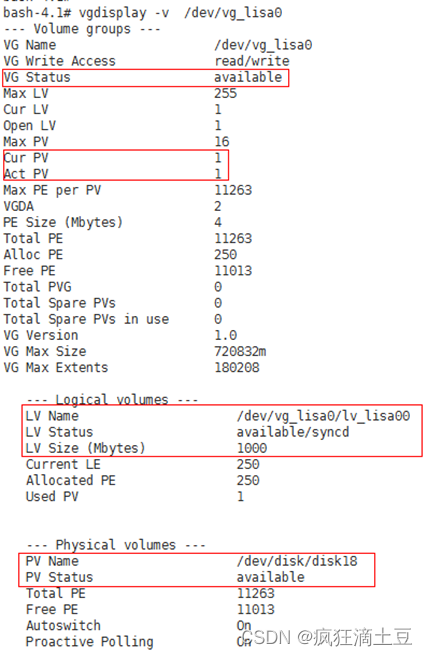This screenshot has width=428, height=656.
Task: Click the Autoswitch label
Action: click(x=63, y=625)
